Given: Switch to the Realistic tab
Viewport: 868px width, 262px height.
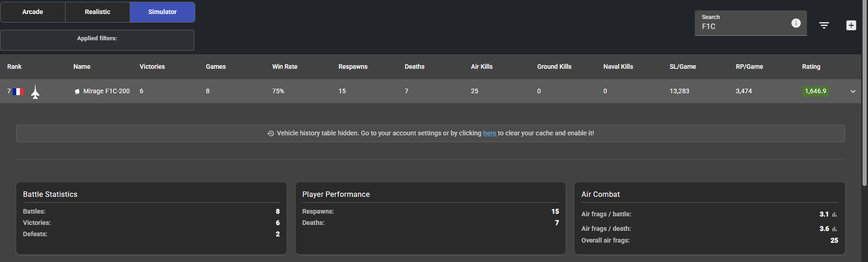Looking at the screenshot, I should pos(97,12).
